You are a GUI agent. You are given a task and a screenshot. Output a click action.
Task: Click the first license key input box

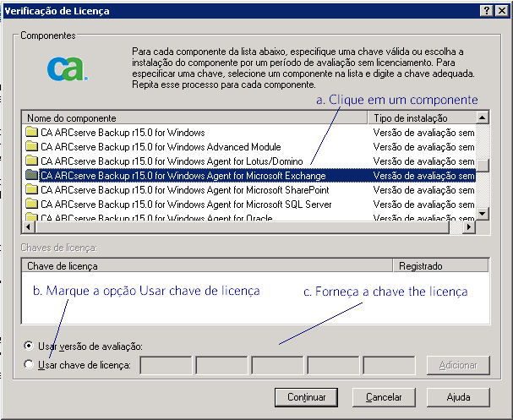pyautogui.click(x=165, y=366)
